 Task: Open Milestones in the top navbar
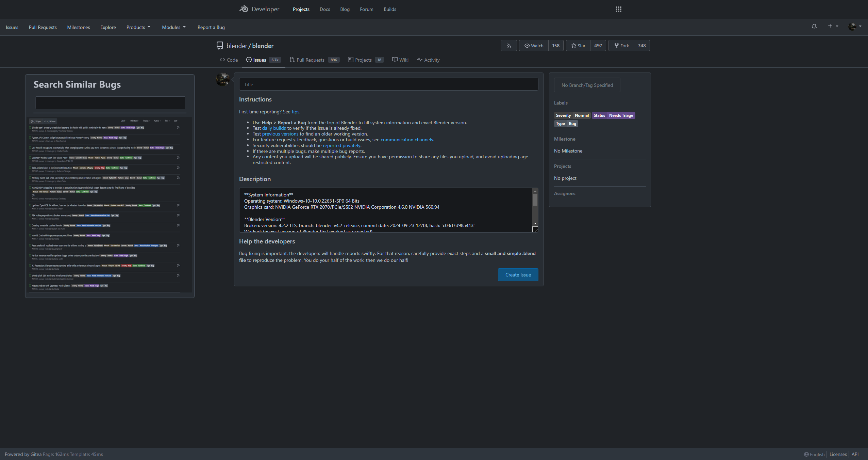(x=79, y=27)
